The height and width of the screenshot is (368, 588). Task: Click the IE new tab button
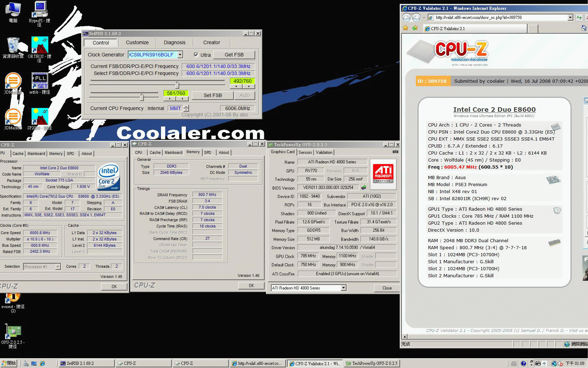pyautogui.click(x=533, y=29)
